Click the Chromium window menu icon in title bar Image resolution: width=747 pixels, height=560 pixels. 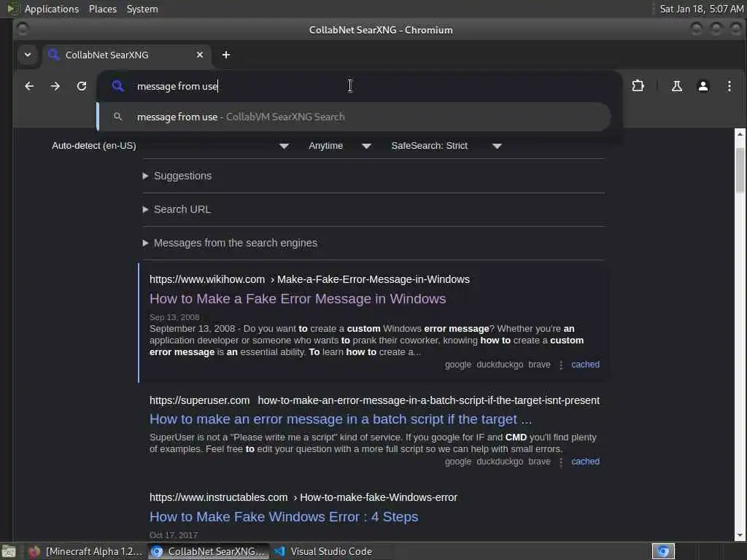click(22, 29)
